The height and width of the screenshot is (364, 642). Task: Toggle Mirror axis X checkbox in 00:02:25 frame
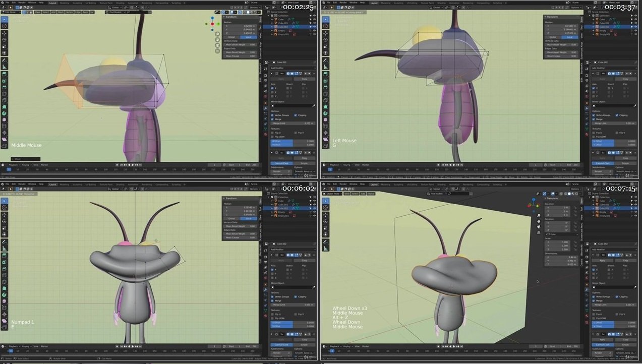272,88
